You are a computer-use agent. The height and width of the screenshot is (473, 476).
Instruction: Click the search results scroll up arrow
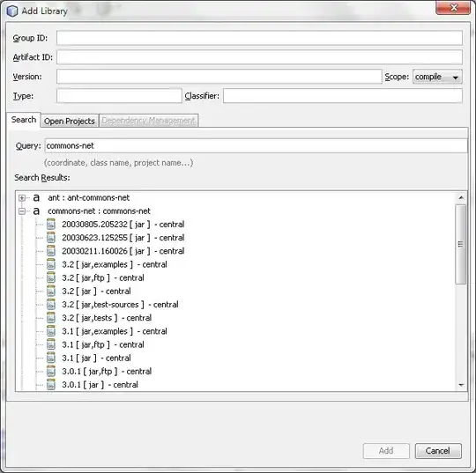click(461, 198)
